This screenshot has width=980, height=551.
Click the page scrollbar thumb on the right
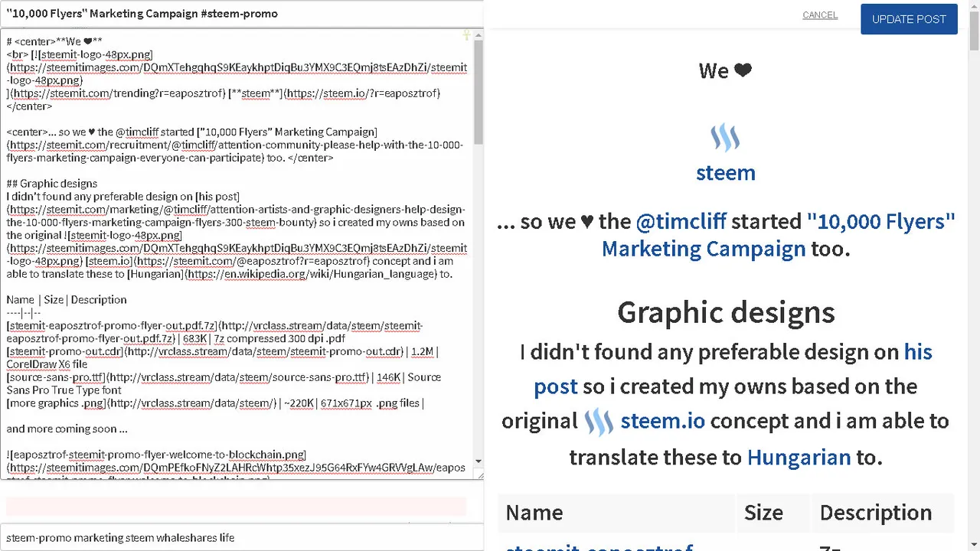click(974, 31)
